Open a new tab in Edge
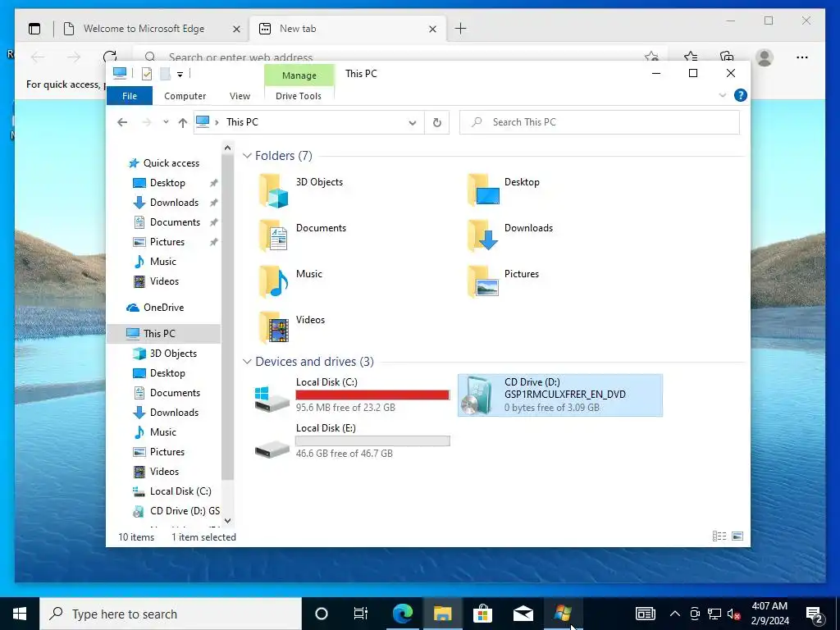The image size is (840, 630). 461,29
